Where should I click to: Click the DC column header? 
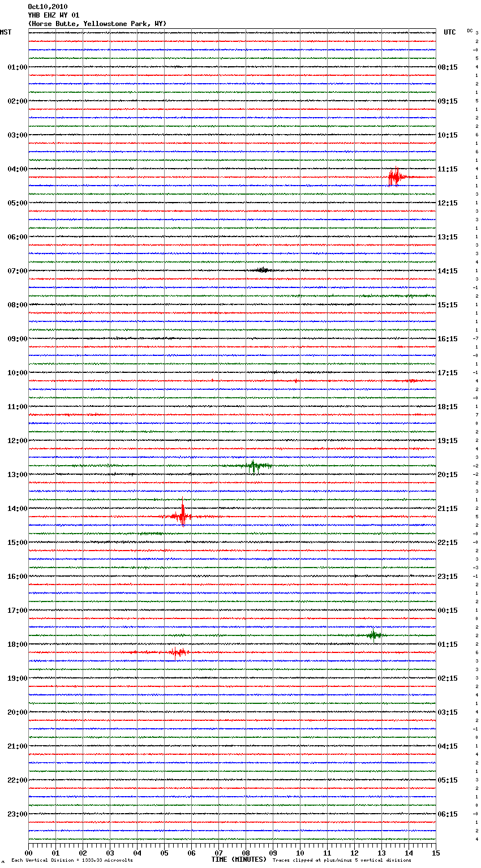470,31
